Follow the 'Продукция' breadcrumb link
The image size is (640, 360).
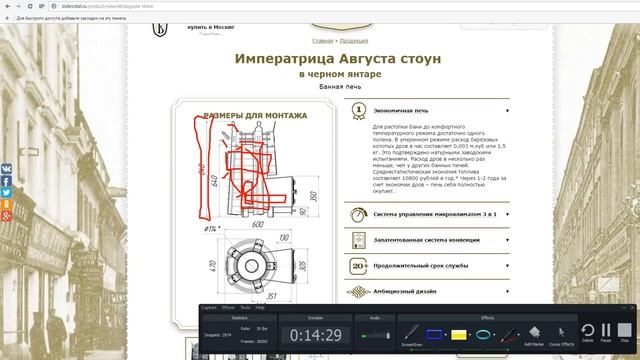(x=354, y=41)
